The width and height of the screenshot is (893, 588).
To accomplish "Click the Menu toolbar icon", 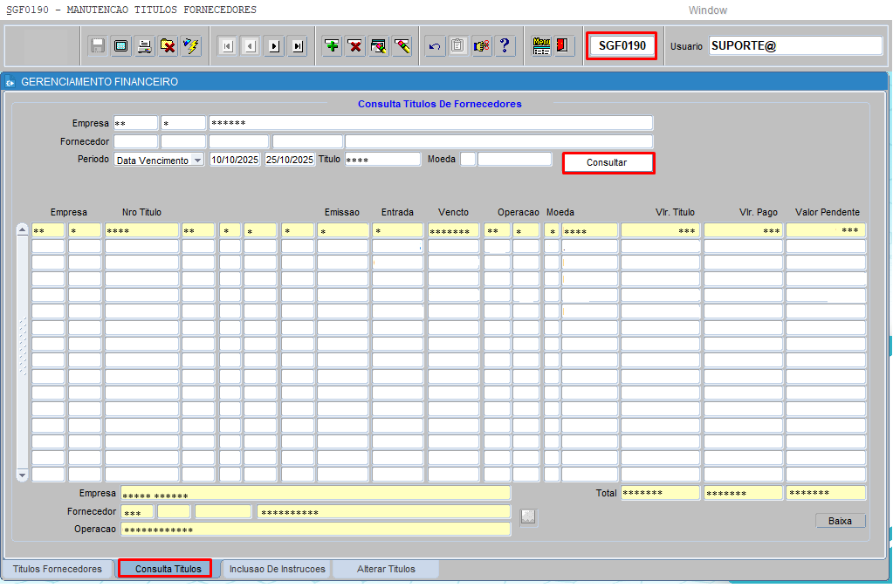I will (541, 46).
